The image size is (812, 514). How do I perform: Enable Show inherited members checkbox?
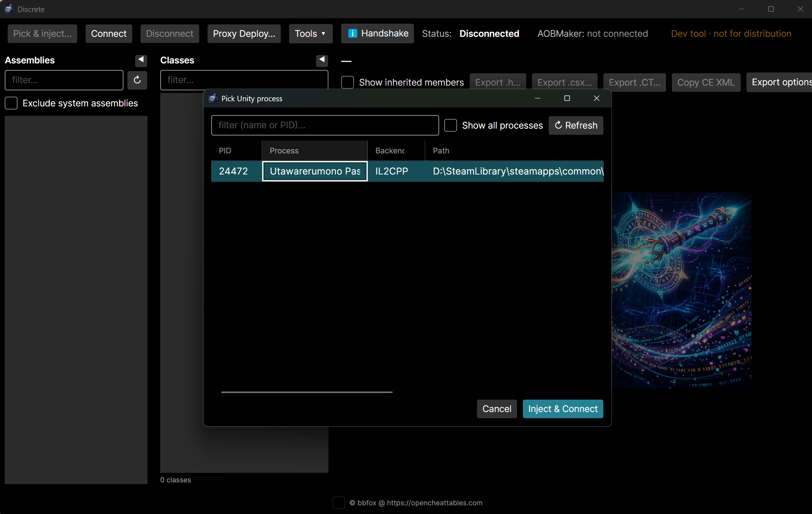pos(347,82)
